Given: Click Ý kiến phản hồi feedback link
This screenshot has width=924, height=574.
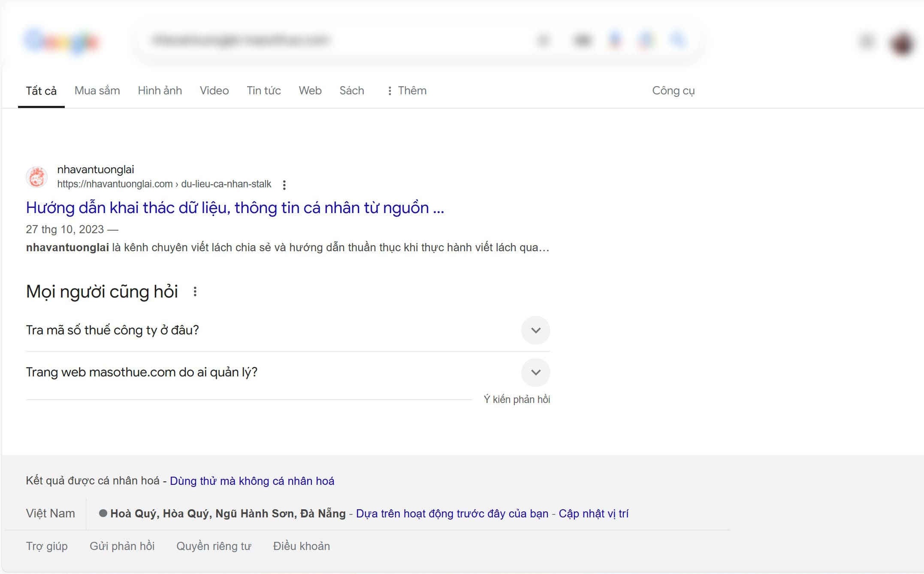Looking at the screenshot, I should pos(516,400).
